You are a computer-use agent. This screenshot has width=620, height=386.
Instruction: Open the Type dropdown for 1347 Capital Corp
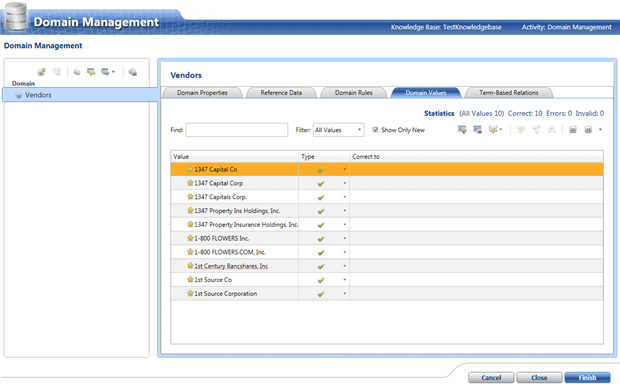click(344, 183)
